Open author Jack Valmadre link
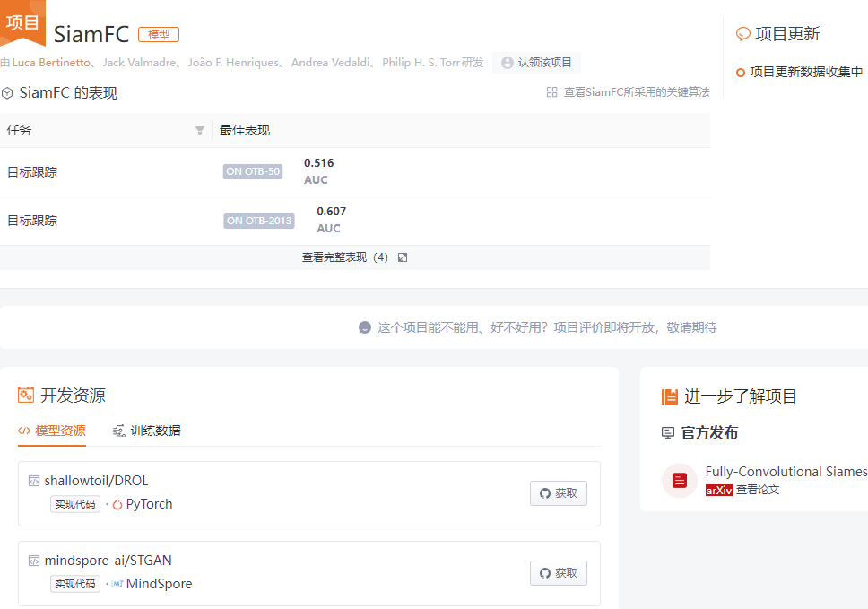Image resolution: width=868 pixels, height=609 pixels. tap(140, 63)
